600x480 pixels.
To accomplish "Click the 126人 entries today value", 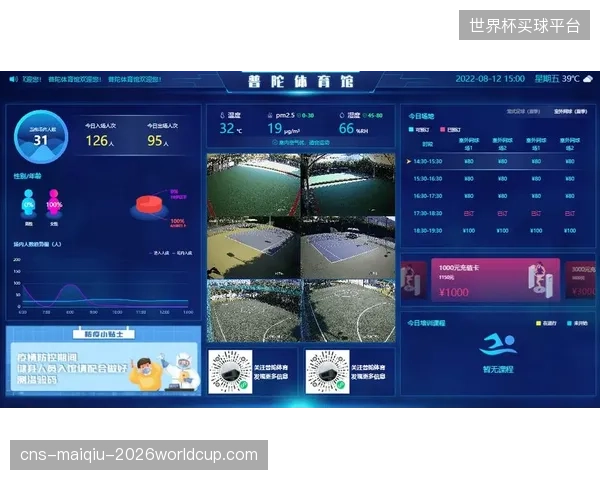I will pos(100,141).
